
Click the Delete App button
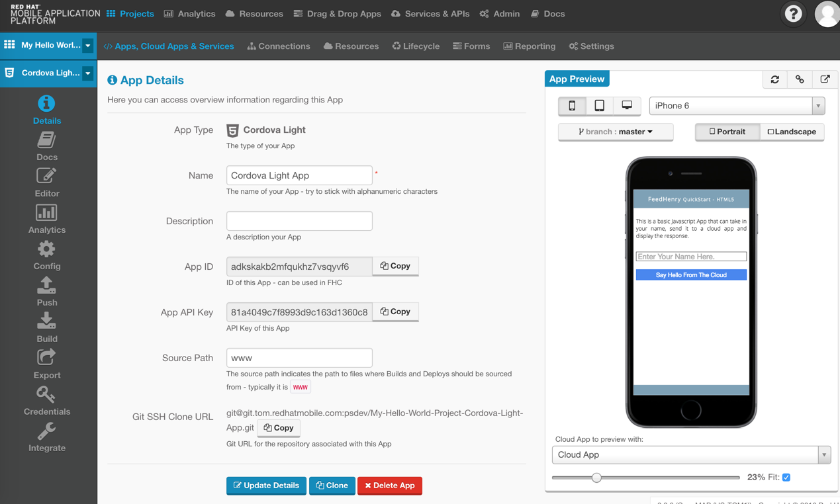(390, 485)
